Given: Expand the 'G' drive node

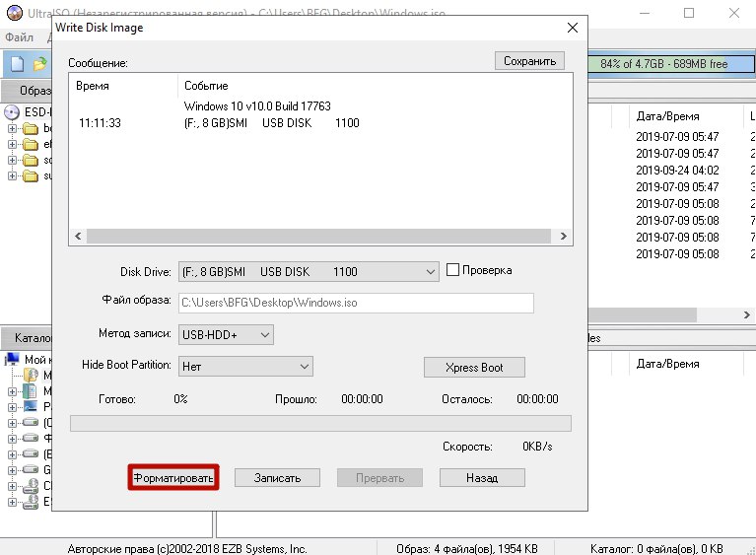Looking at the screenshot, I should 12,470.
